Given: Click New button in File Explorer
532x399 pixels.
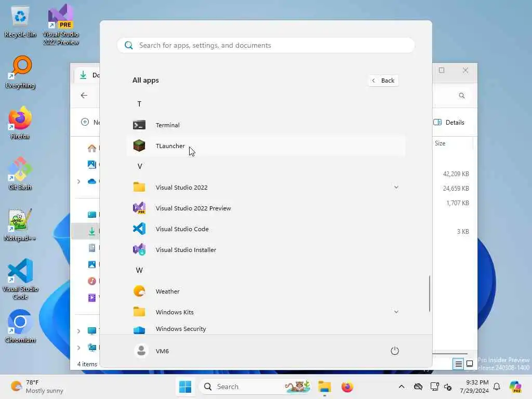Looking at the screenshot, I should pyautogui.click(x=89, y=122).
